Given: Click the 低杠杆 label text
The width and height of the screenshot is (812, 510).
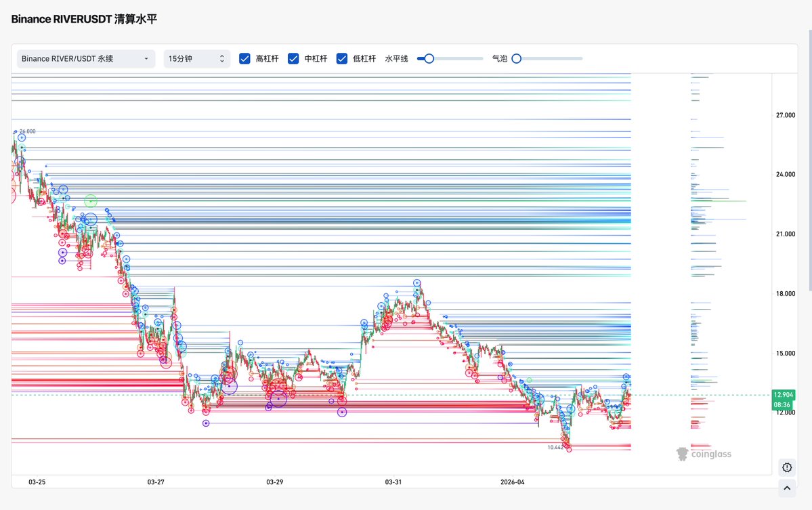Looking at the screenshot, I should pos(364,59).
